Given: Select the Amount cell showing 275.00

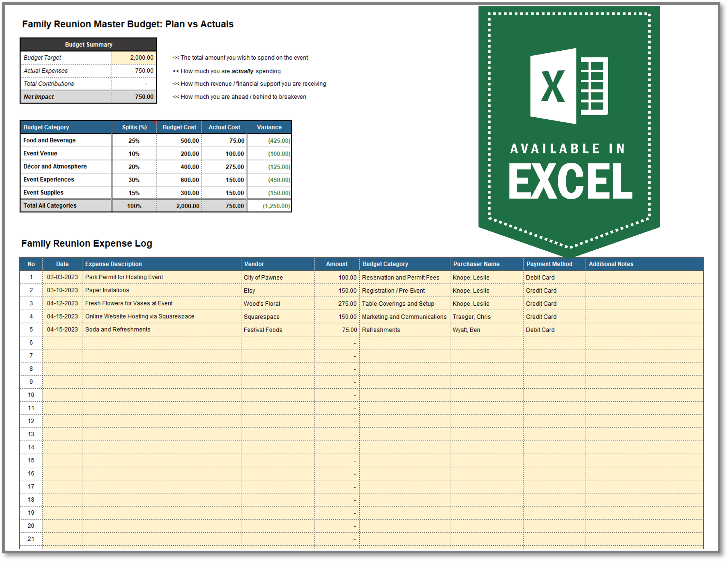Looking at the screenshot, I should point(337,304).
